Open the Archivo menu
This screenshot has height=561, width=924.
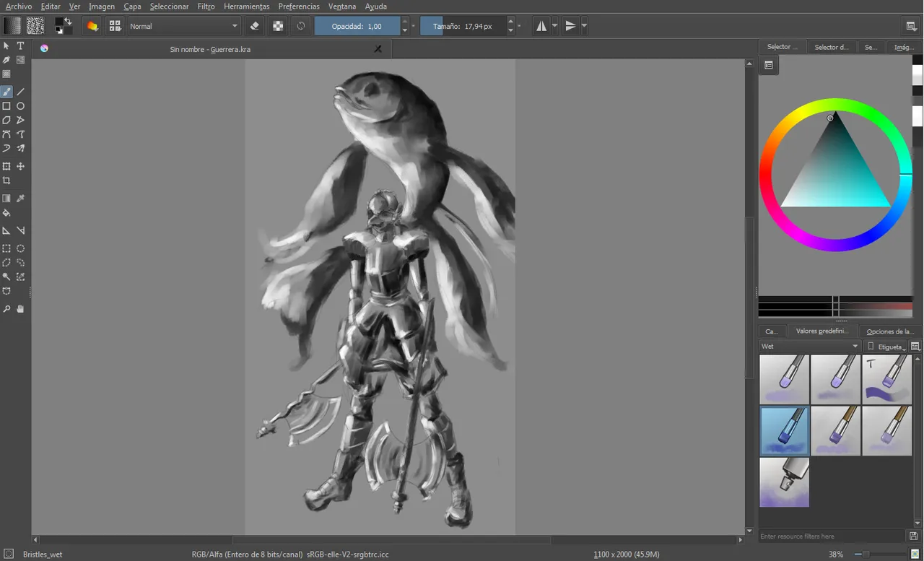pyautogui.click(x=19, y=6)
